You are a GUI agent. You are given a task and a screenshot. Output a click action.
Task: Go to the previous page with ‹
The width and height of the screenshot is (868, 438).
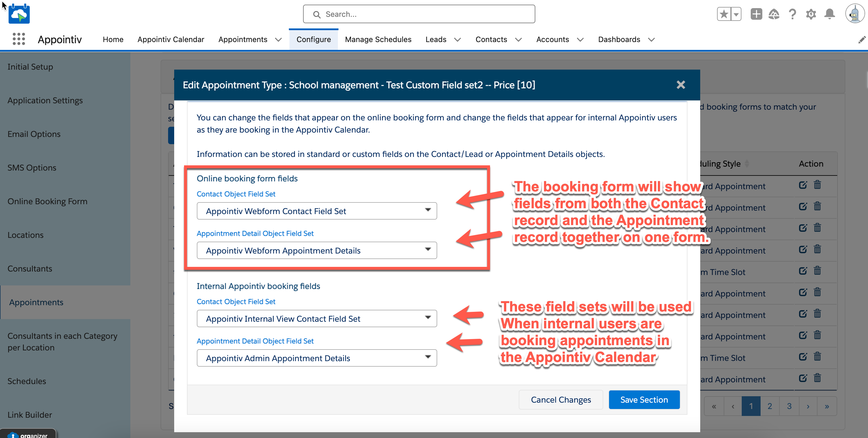[732, 406]
